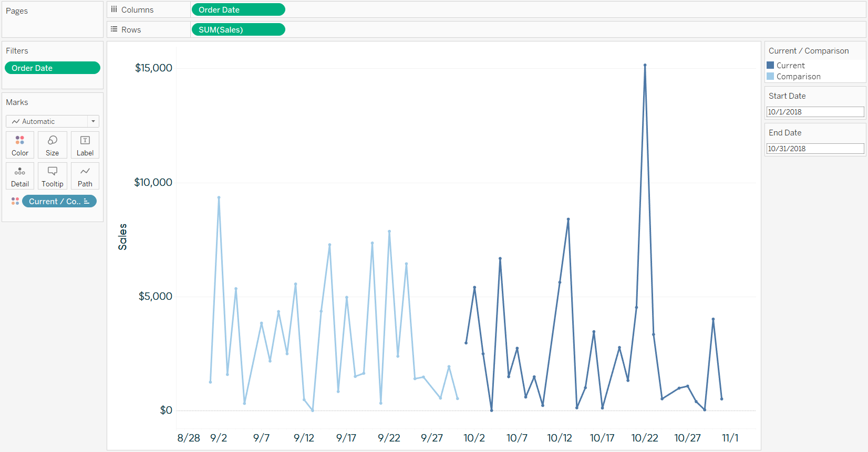
Task: Click the Columns shelf icon
Action: point(114,9)
